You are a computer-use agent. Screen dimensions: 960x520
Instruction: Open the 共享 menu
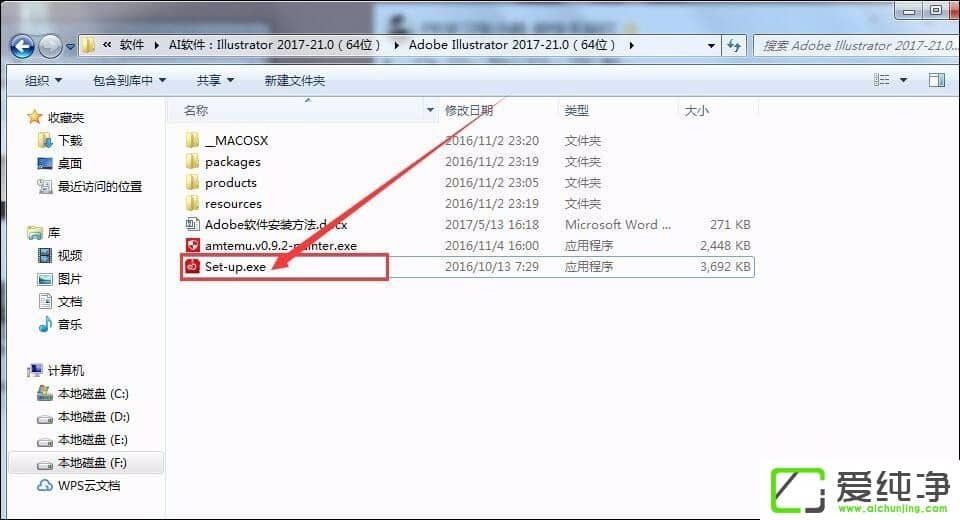click(216, 80)
